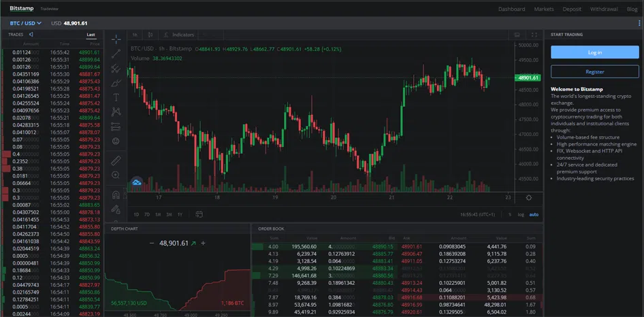Select the ruler measure tool
This screenshot has width=644, height=317.
coord(116,161)
